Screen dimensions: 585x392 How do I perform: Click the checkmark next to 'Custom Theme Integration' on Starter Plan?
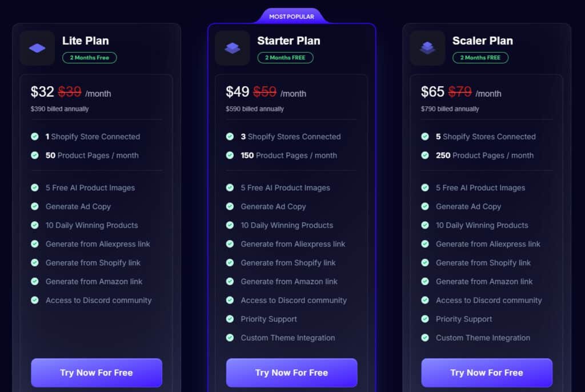point(230,338)
